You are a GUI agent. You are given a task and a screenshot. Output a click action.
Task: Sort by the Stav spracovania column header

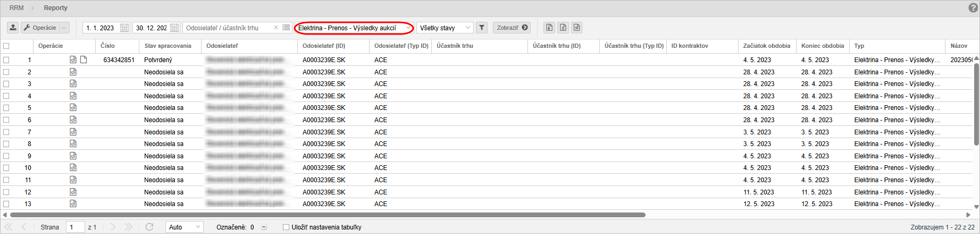click(167, 46)
